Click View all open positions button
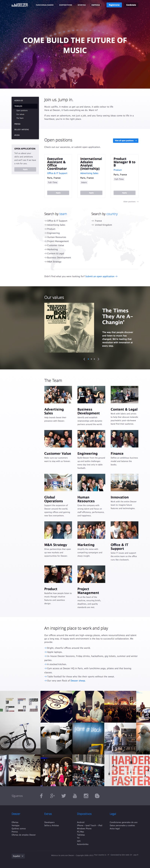 125,141
